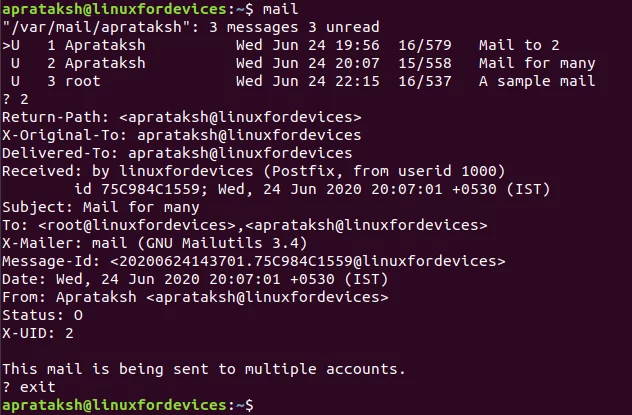Click the From: Aprataksh header line
The height and width of the screenshot is (415, 632).
[195, 297]
